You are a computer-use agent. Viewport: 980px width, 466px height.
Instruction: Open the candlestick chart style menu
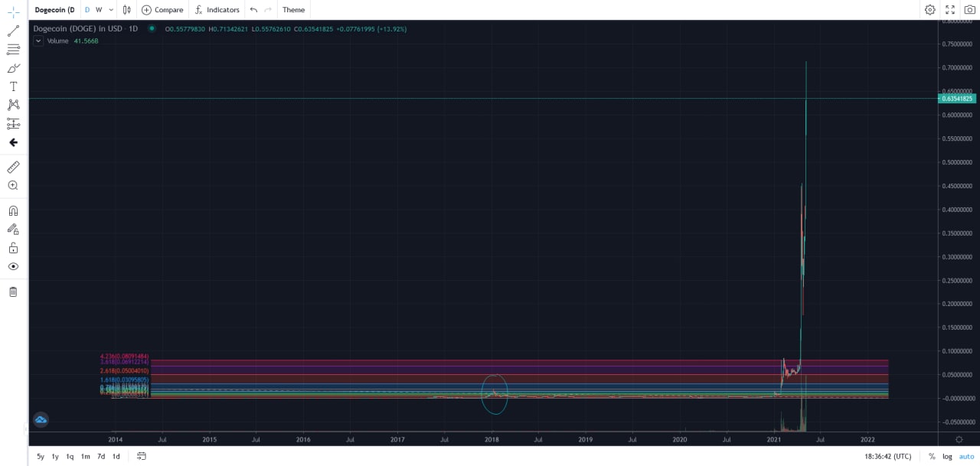coord(126,10)
